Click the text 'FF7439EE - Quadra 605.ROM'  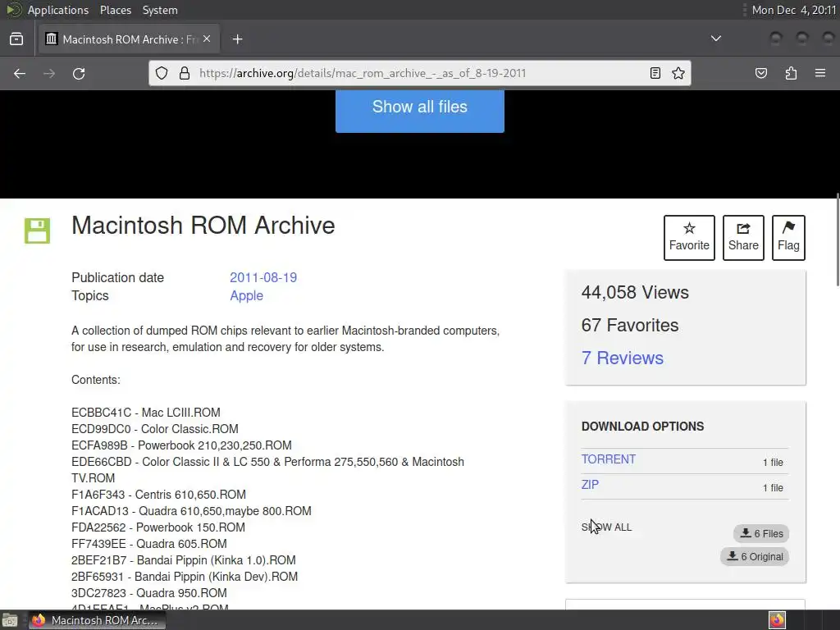tap(149, 544)
